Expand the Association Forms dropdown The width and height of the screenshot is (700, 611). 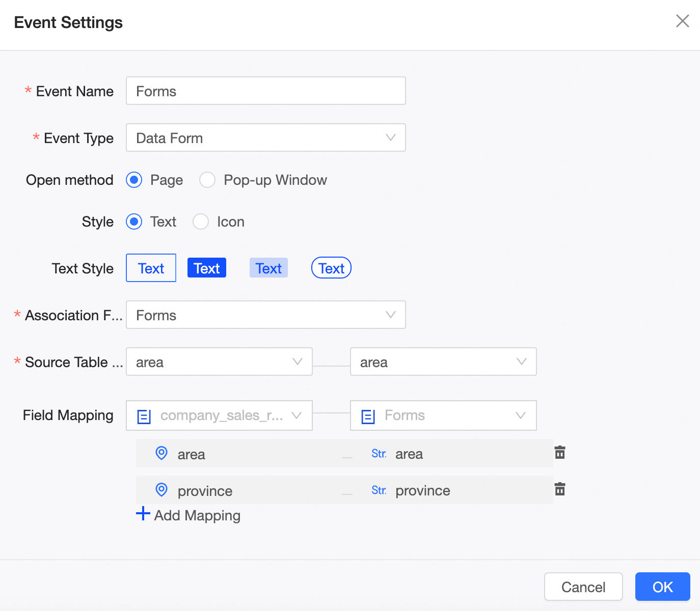tap(265, 315)
